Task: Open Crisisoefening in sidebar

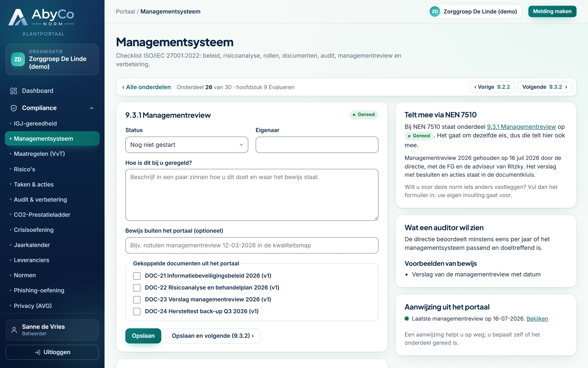Action: [52, 230]
